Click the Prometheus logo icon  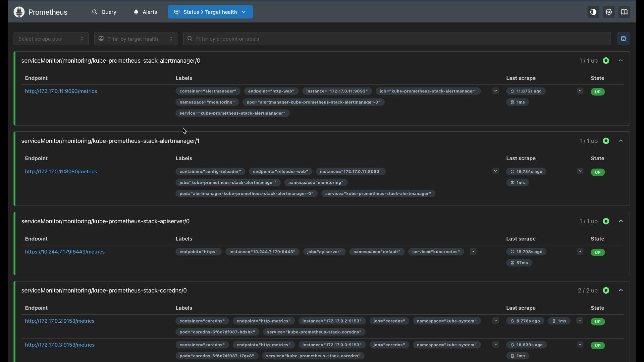click(19, 12)
